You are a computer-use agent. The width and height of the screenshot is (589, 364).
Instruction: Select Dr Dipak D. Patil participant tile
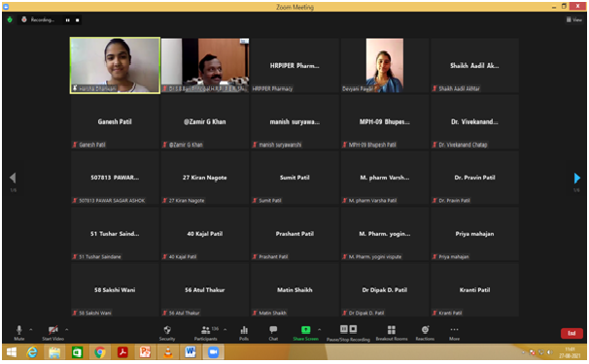385,290
